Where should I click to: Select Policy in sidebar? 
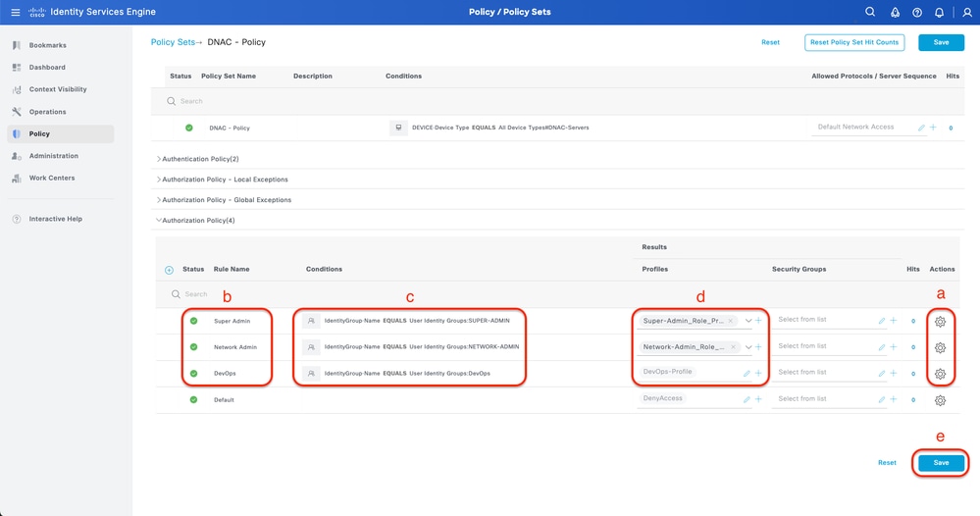61,133
